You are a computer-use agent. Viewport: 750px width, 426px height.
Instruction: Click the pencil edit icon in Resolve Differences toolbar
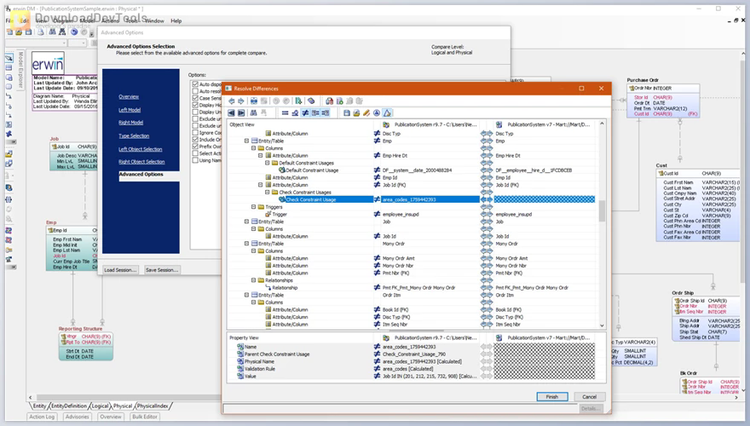tap(366, 113)
